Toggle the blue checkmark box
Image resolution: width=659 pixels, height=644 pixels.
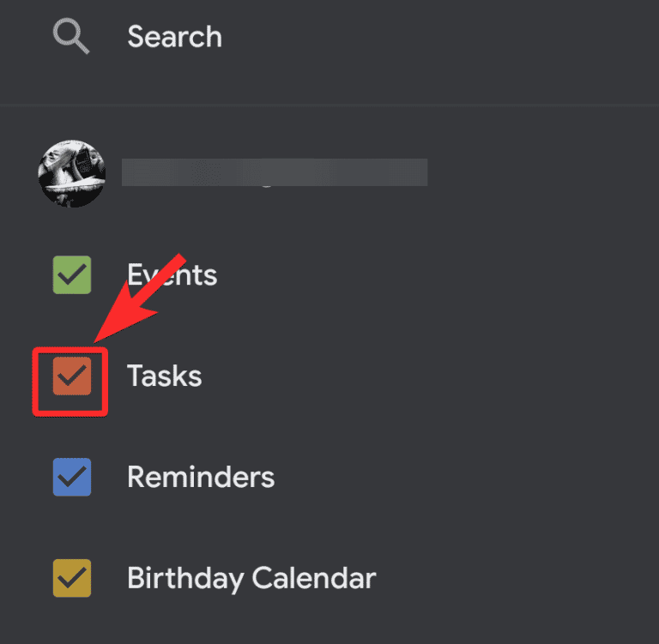point(72,477)
